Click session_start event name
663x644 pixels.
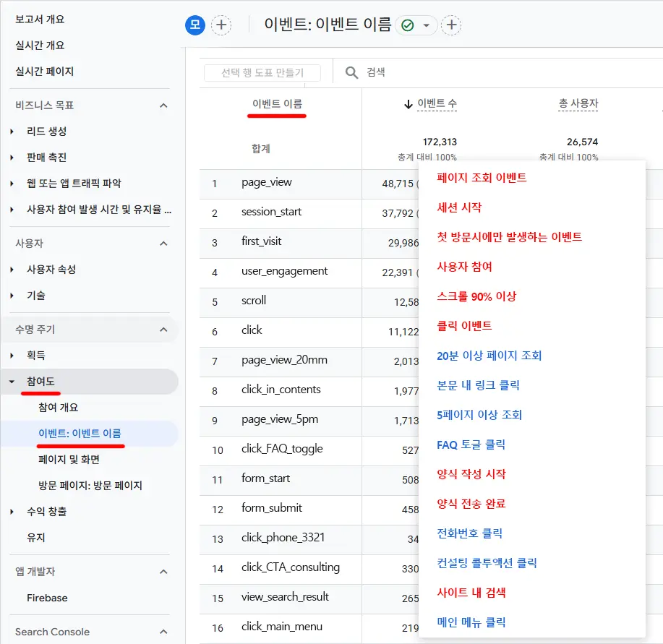[271, 212]
